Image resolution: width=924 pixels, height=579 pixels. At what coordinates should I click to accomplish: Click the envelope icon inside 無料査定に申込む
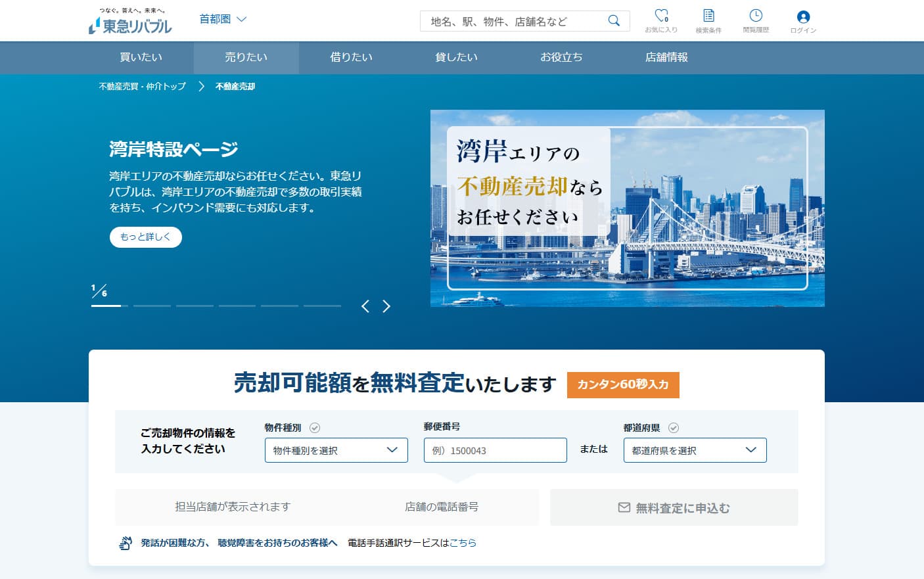coord(623,507)
